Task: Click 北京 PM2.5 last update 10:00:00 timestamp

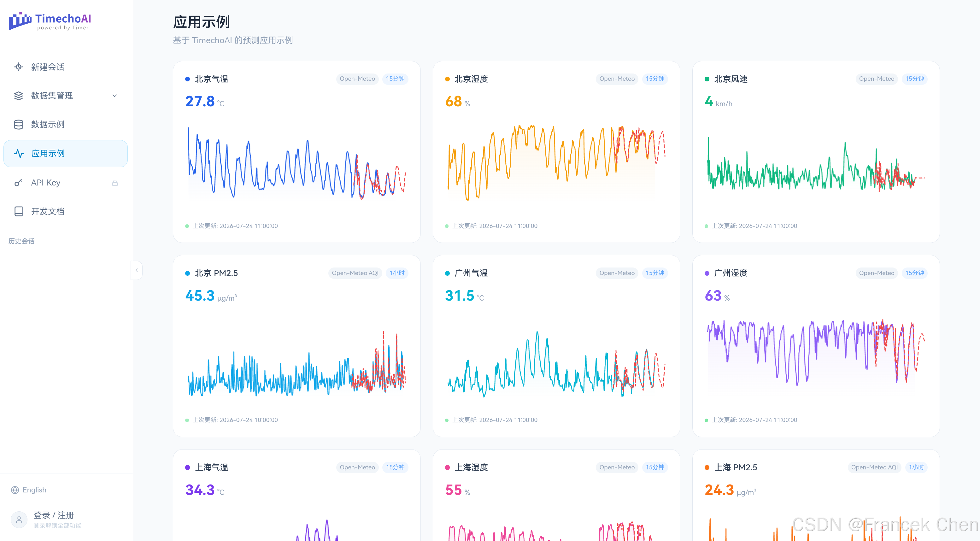Action: pos(235,420)
